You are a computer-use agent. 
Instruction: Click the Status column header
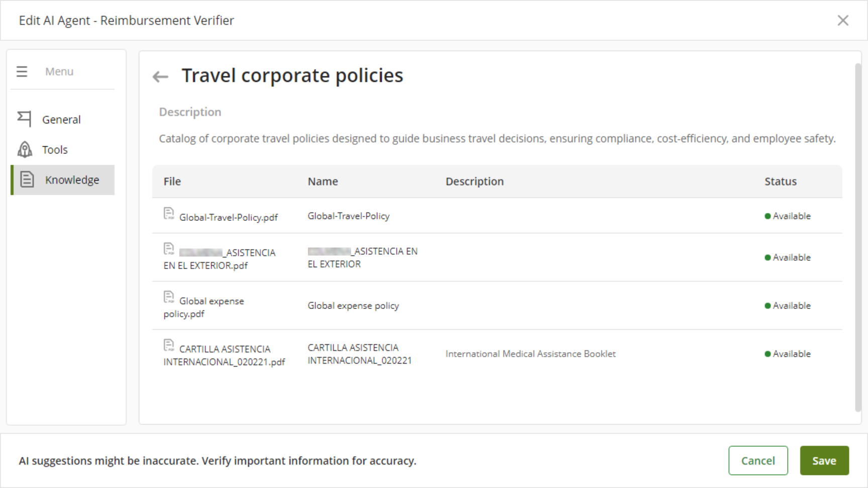[x=780, y=182]
